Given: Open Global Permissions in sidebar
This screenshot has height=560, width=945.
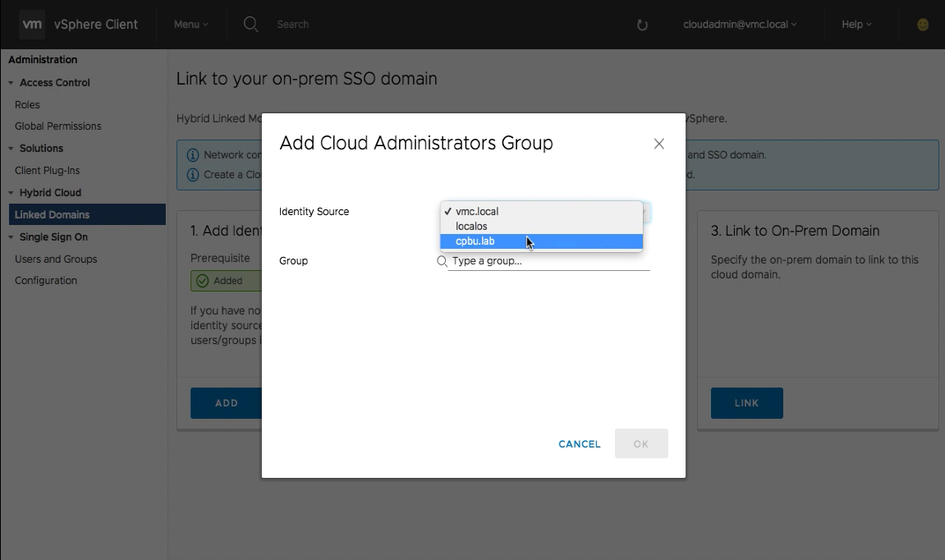Looking at the screenshot, I should 58,126.
